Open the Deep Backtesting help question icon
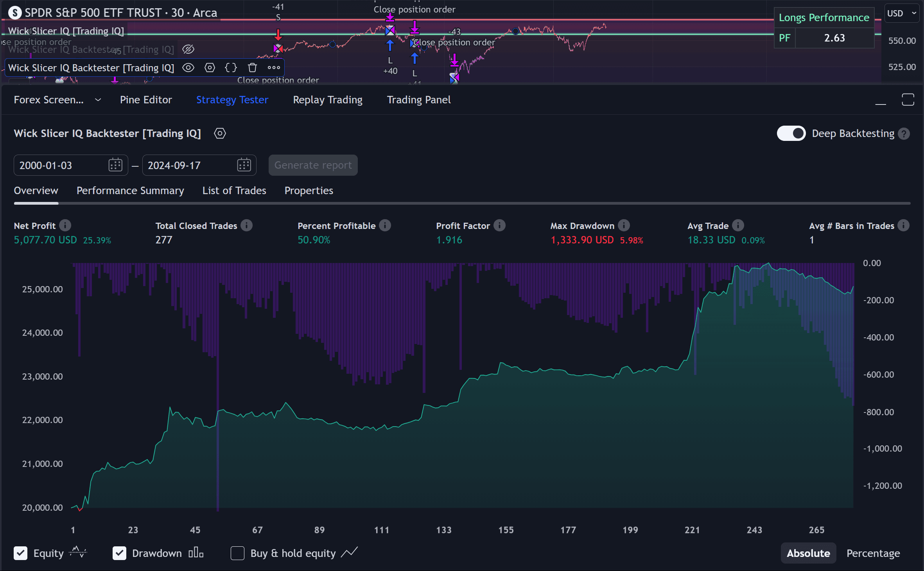The width and height of the screenshot is (924, 571). click(904, 134)
